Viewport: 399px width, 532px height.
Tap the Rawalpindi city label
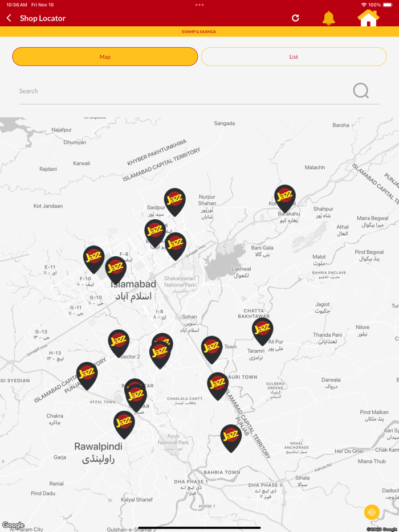click(98, 453)
